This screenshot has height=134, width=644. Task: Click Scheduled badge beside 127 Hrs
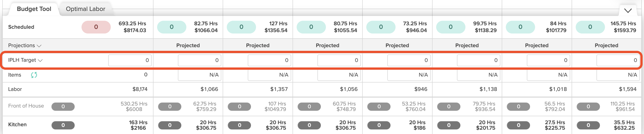pos(241,27)
